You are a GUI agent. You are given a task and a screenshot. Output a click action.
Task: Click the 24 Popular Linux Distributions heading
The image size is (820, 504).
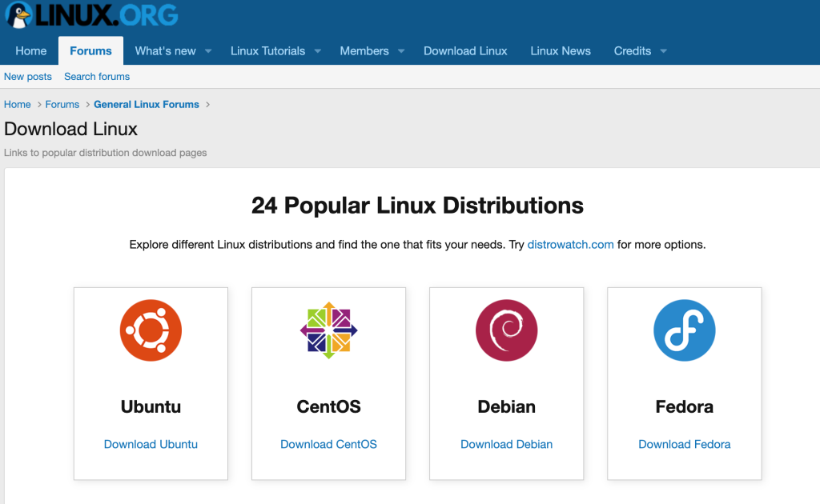point(417,206)
